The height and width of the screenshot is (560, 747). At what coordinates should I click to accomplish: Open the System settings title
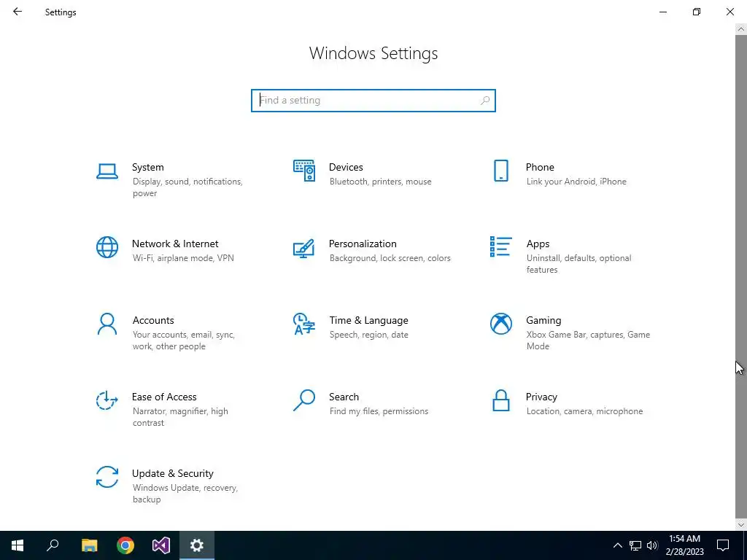(147, 167)
